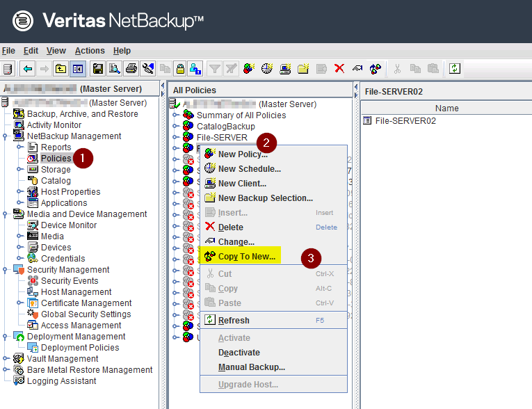Click the Print toolbar icon

tap(131, 68)
